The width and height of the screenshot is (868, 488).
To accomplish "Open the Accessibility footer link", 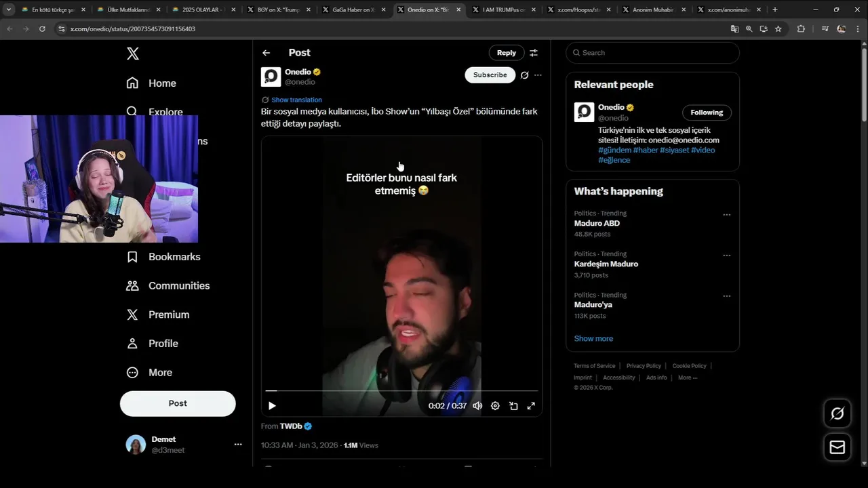I will (619, 378).
